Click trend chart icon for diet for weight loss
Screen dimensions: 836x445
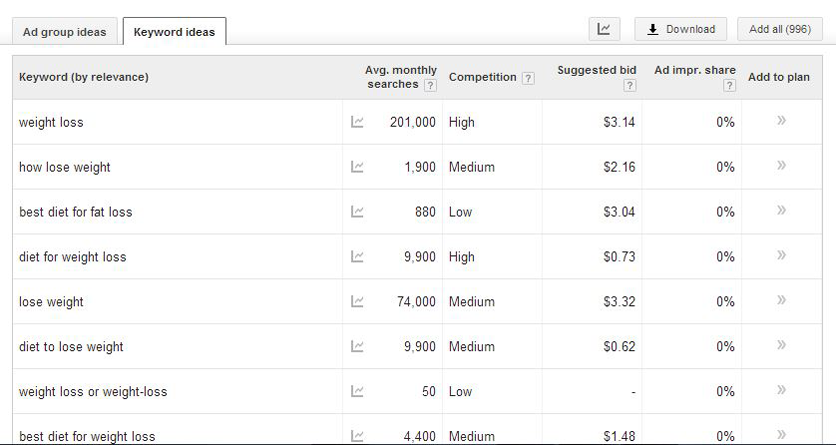coord(357,257)
